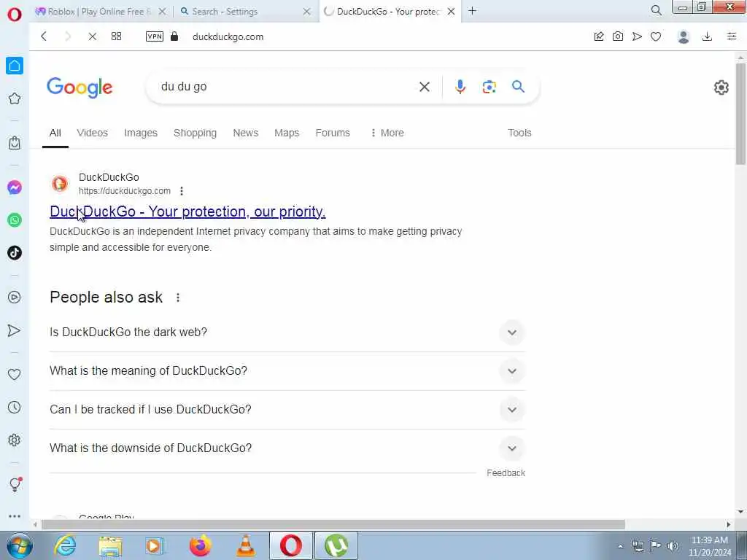
Task: Click the Google logo
Action: coord(80,87)
